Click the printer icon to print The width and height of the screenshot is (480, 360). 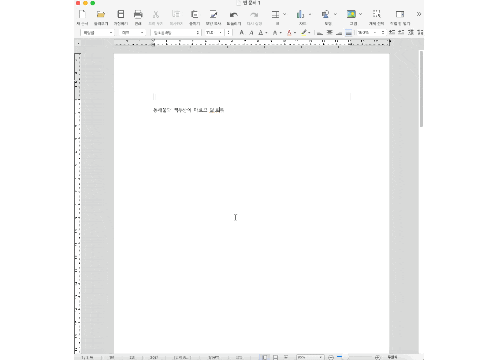(x=138, y=14)
